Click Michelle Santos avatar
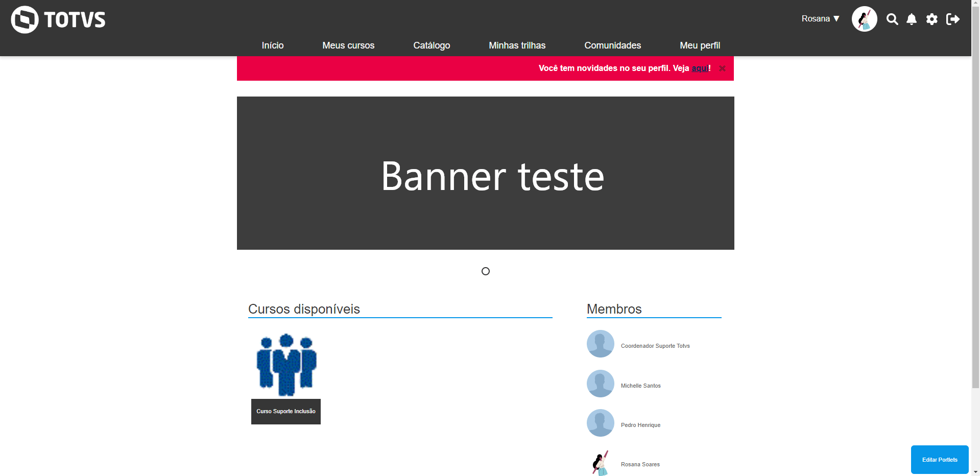The width and height of the screenshot is (980, 476). (x=601, y=384)
